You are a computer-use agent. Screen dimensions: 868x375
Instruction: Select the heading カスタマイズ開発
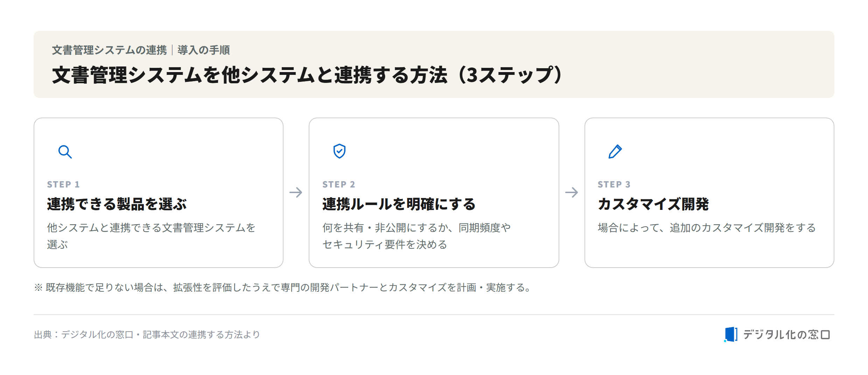(x=653, y=204)
